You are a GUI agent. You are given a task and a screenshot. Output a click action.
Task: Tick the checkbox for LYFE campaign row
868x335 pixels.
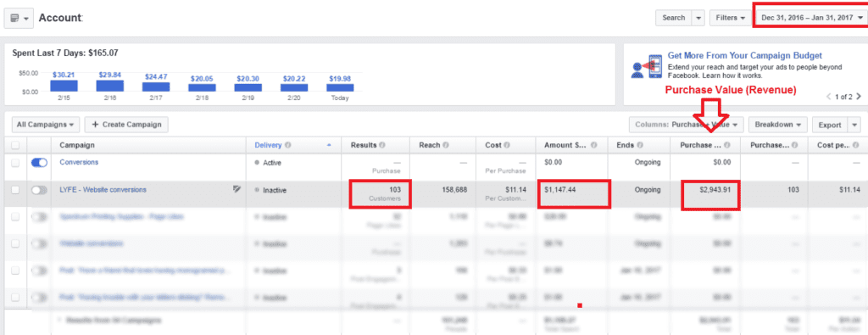point(15,190)
